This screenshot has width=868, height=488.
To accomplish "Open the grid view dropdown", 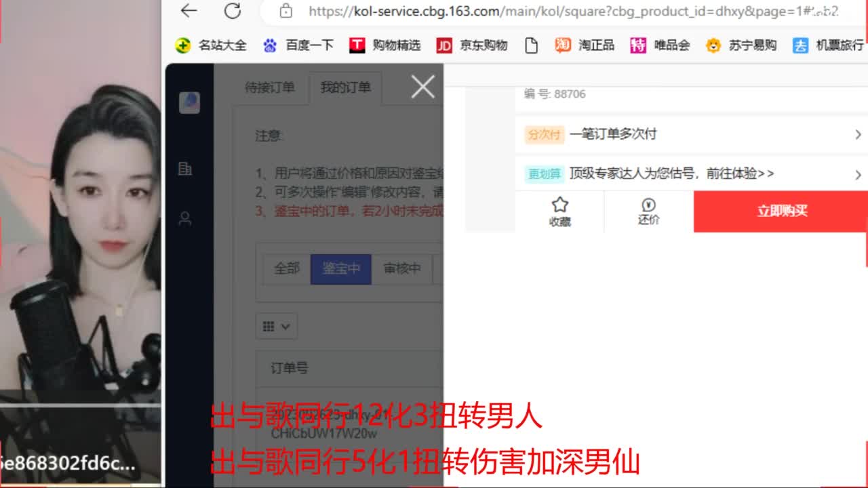I will coord(277,326).
